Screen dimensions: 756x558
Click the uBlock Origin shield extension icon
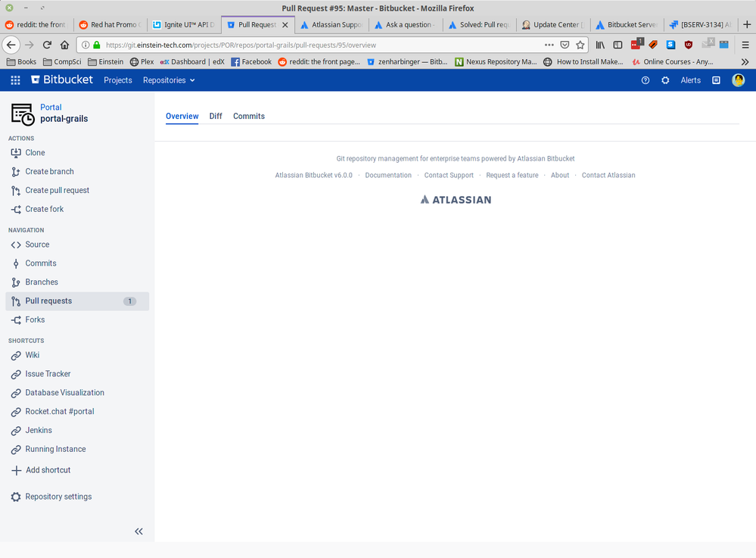point(688,45)
